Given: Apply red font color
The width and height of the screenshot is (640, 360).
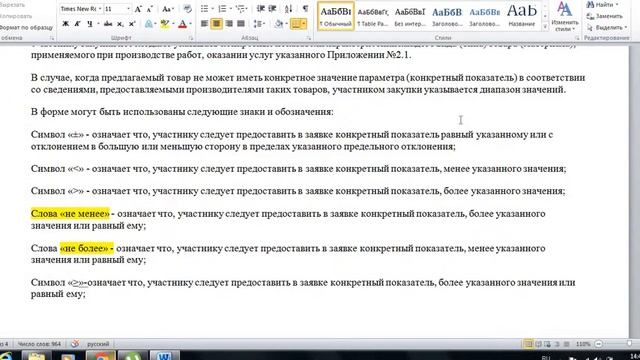Looking at the screenshot, I should click(x=182, y=24).
